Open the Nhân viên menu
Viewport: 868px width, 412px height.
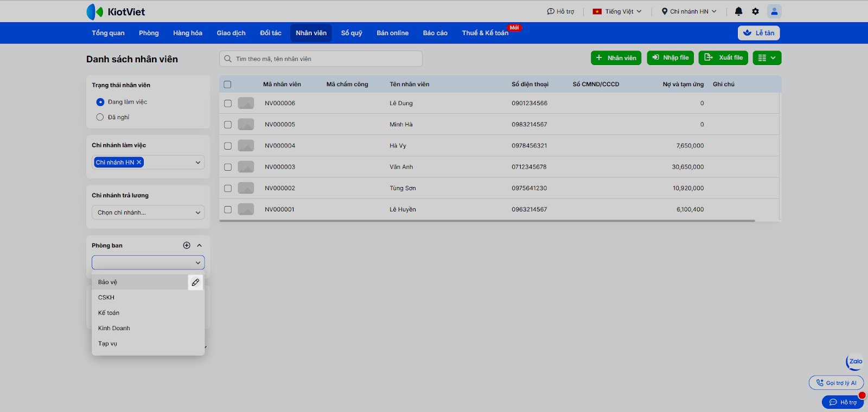[x=311, y=33]
